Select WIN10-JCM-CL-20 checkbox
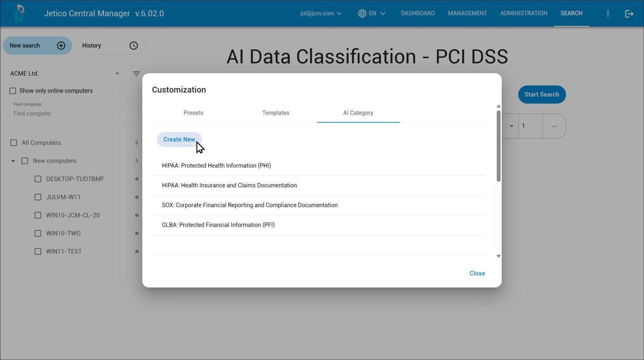Viewport: 644px width, 360px height. (x=38, y=215)
